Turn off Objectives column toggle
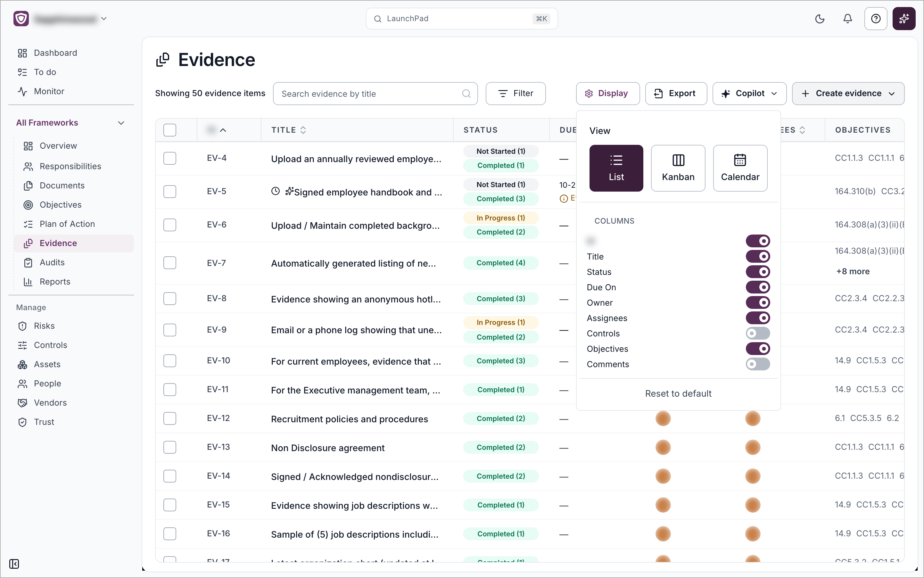Viewport: 924px width, 578px height. coord(758,349)
